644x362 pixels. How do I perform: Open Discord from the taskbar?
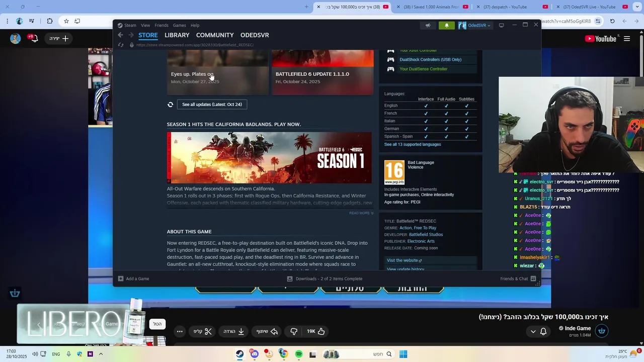[x=254, y=354]
